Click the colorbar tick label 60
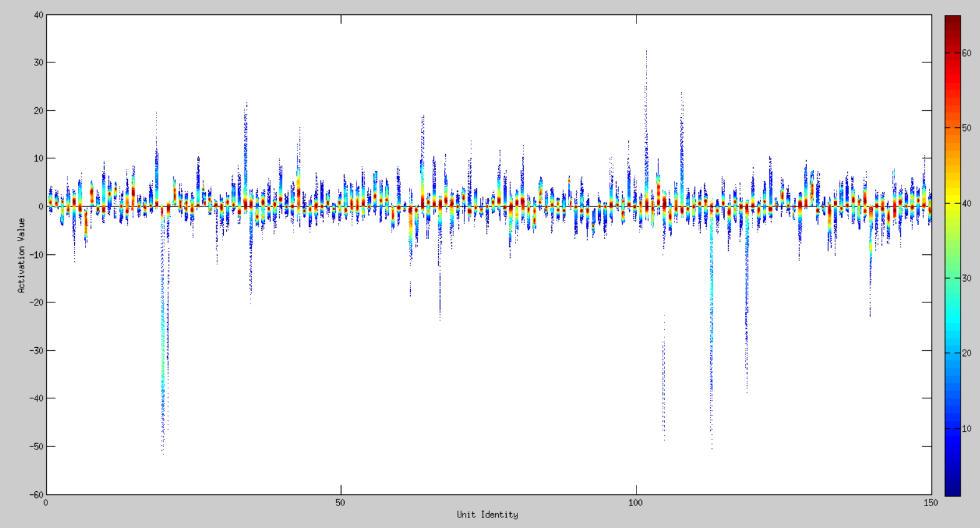The height and width of the screenshot is (528, 980). [966, 53]
